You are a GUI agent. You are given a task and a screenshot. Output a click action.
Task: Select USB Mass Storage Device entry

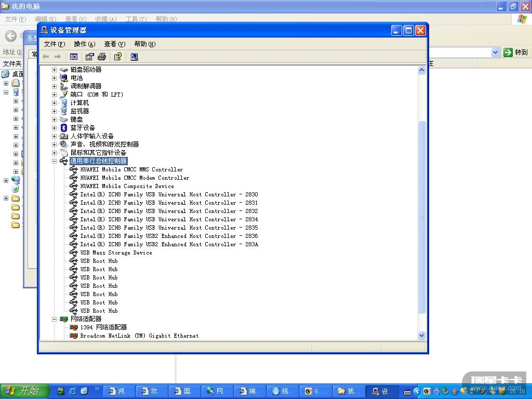tap(116, 252)
